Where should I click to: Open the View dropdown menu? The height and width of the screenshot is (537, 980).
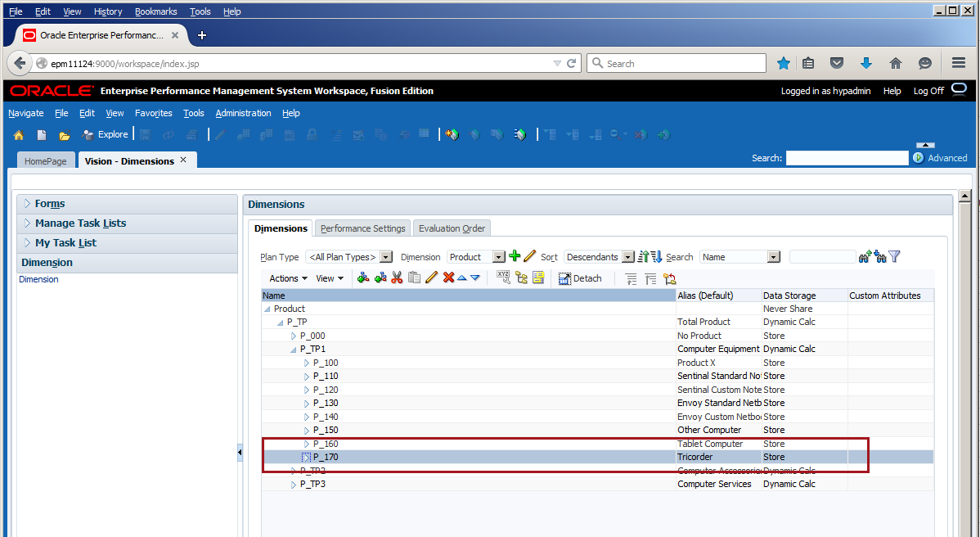[x=330, y=278]
